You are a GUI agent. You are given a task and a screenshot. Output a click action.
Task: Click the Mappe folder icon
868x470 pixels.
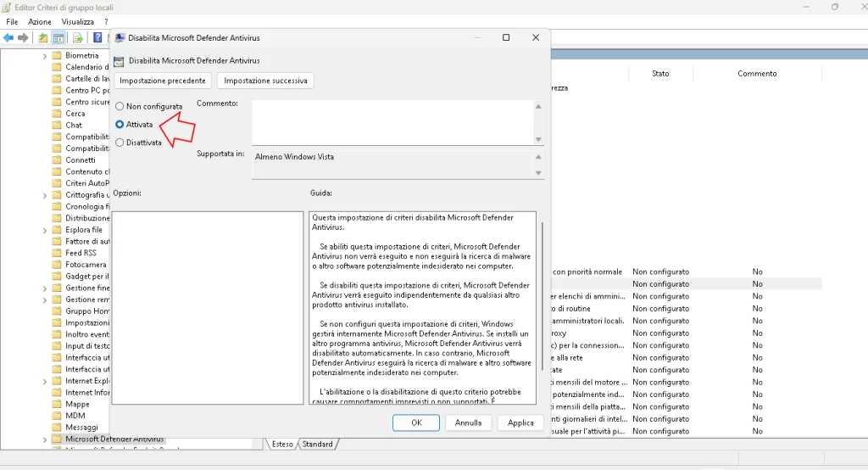[x=57, y=405]
